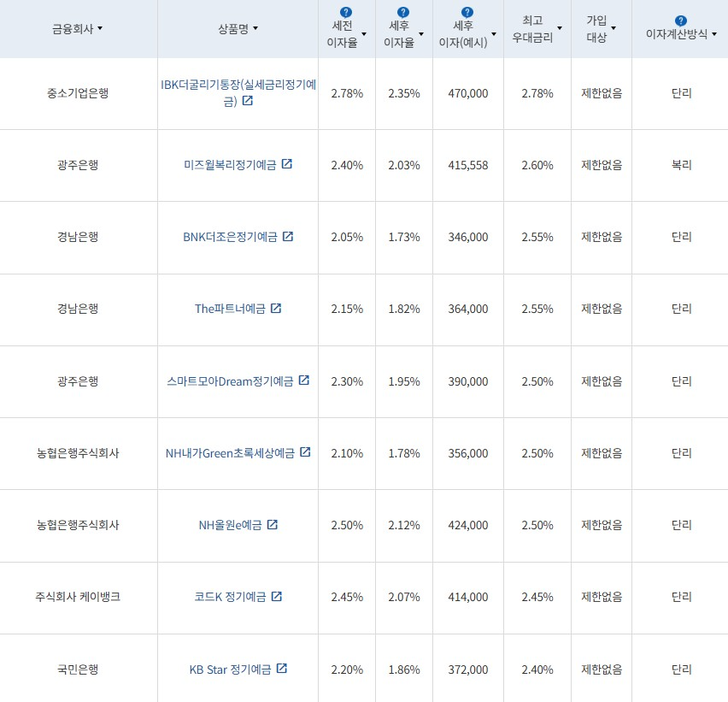Viewport: 728px width, 702px height.
Task: Open the external link icon beside 스마트모아Dream정기예금
Action: pyautogui.click(x=304, y=381)
